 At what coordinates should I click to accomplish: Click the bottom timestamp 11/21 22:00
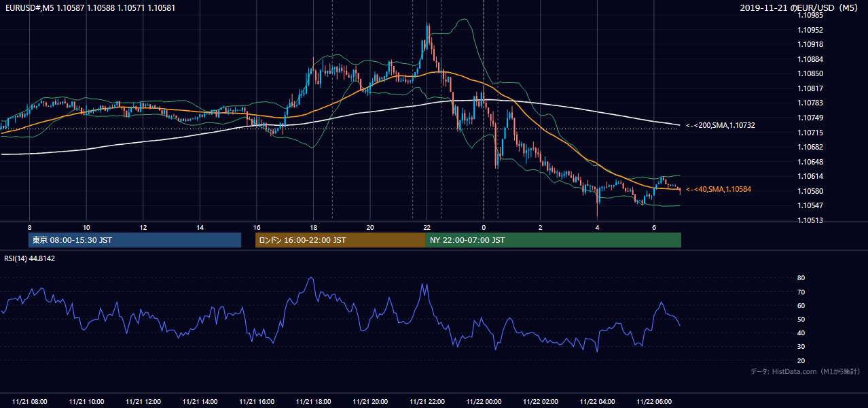click(427, 402)
